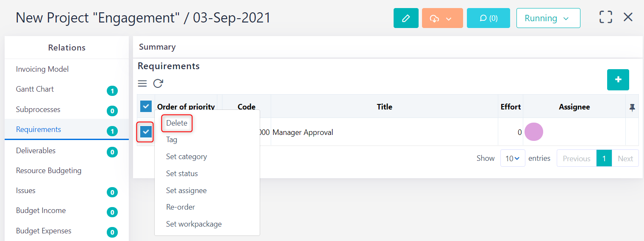Uncheck the Manager Approval row checkbox
This screenshot has width=644, height=241.
(x=146, y=132)
